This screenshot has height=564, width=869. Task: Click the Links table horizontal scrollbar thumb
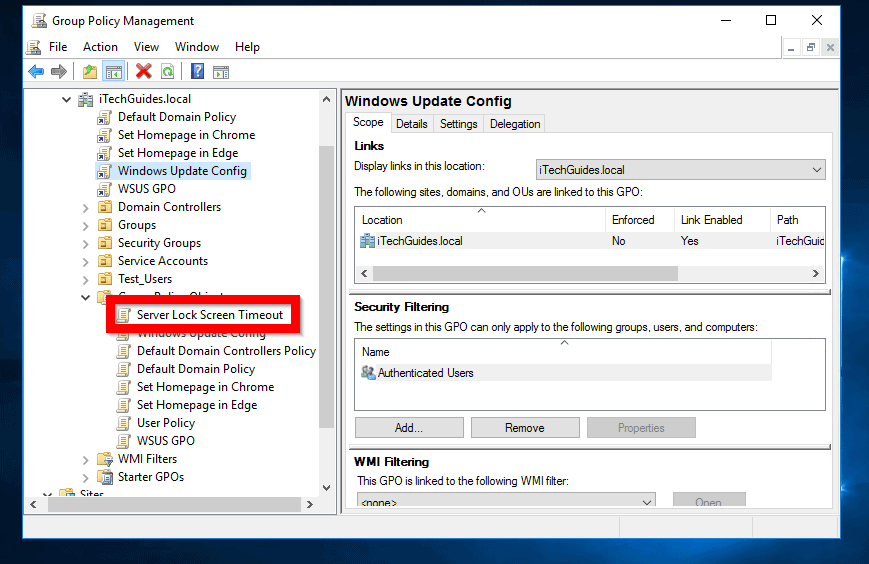525,274
